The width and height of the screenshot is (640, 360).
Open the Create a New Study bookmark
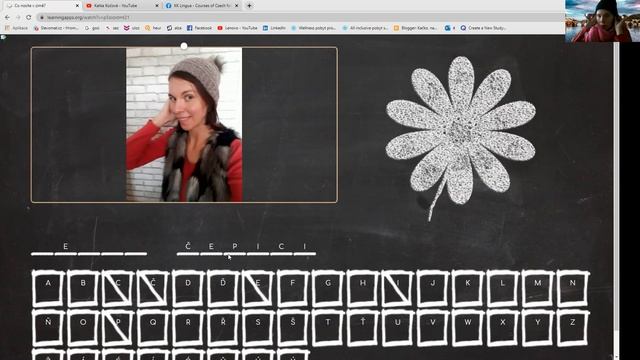(x=484, y=28)
